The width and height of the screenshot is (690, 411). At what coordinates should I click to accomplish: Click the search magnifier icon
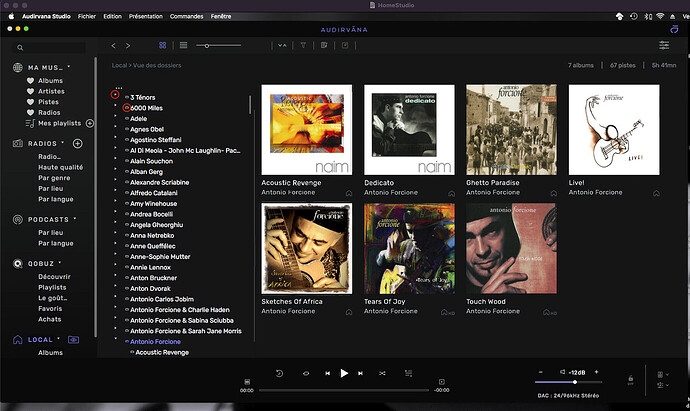(x=20, y=48)
